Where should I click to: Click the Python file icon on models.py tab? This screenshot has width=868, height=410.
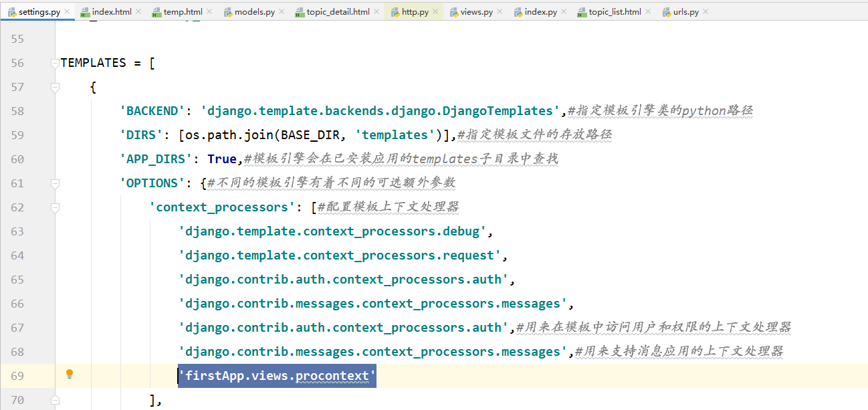coord(228,12)
